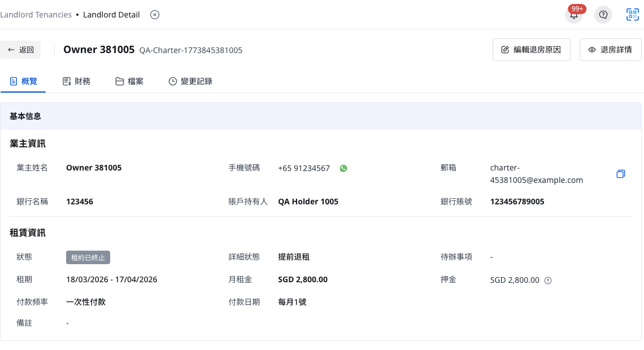
Task: Show deposit info tooltip beside SGD 2,800.00
Action: (x=548, y=280)
